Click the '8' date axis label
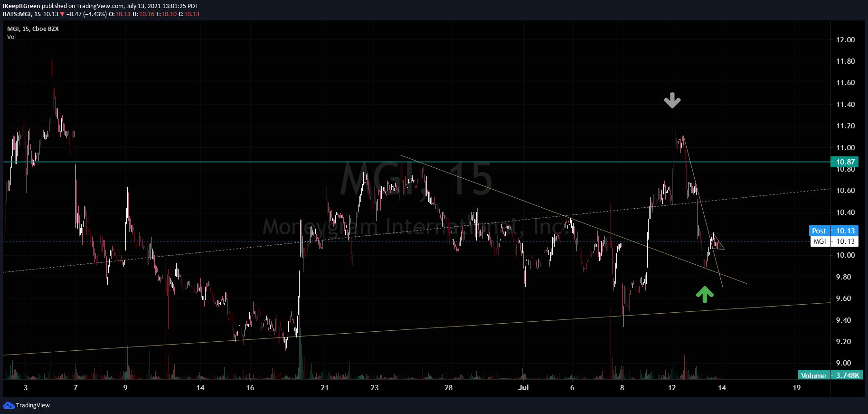Screen dimensions: 868x414 click(622, 387)
